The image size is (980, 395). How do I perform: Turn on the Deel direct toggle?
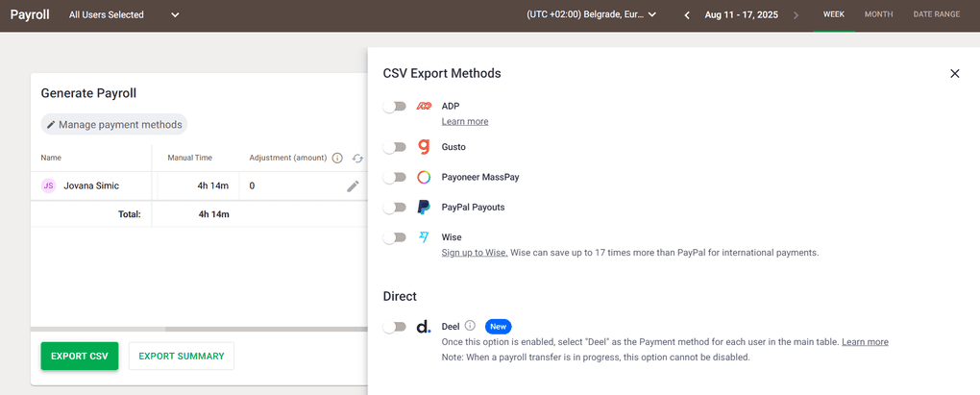coord(394,327)
